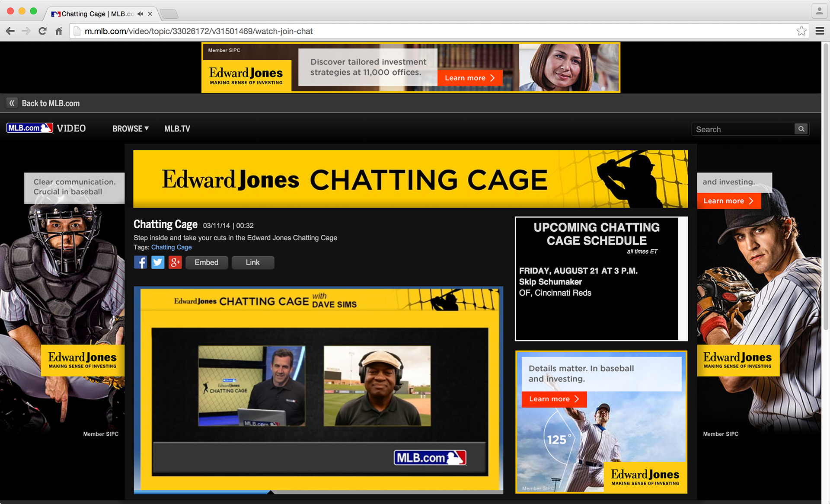The width and height of the screenshot is (830, 504).
Task: Bookmark this page with the star icon
Action: (801, 31)
